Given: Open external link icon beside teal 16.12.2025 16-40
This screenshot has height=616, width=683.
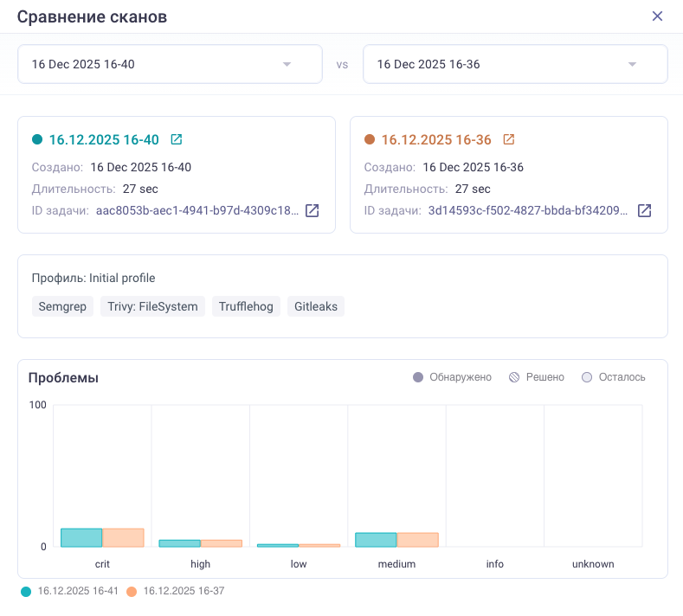Looking at the screenshot, I should tap(177, 139).
